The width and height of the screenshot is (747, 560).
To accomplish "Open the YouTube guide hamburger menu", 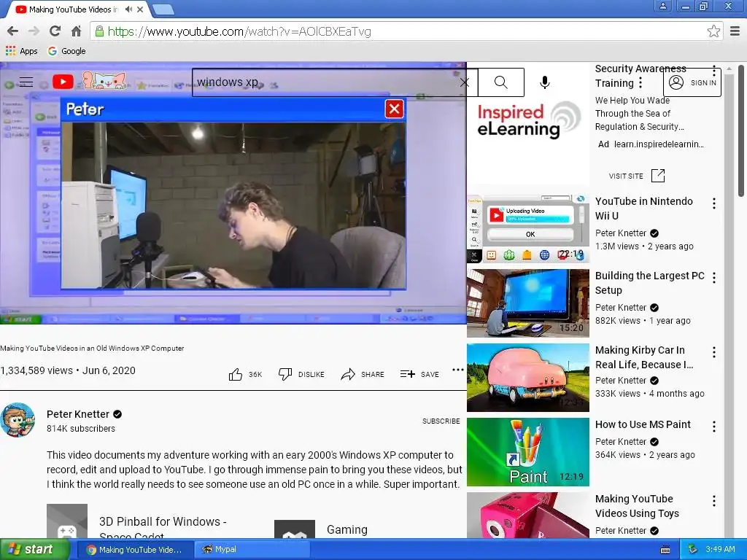I will tap(26, 82).
